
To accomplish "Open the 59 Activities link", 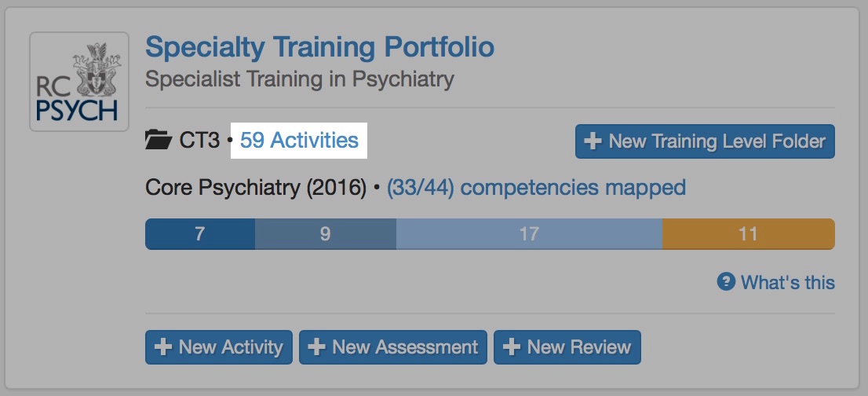I will coord(299,141).
